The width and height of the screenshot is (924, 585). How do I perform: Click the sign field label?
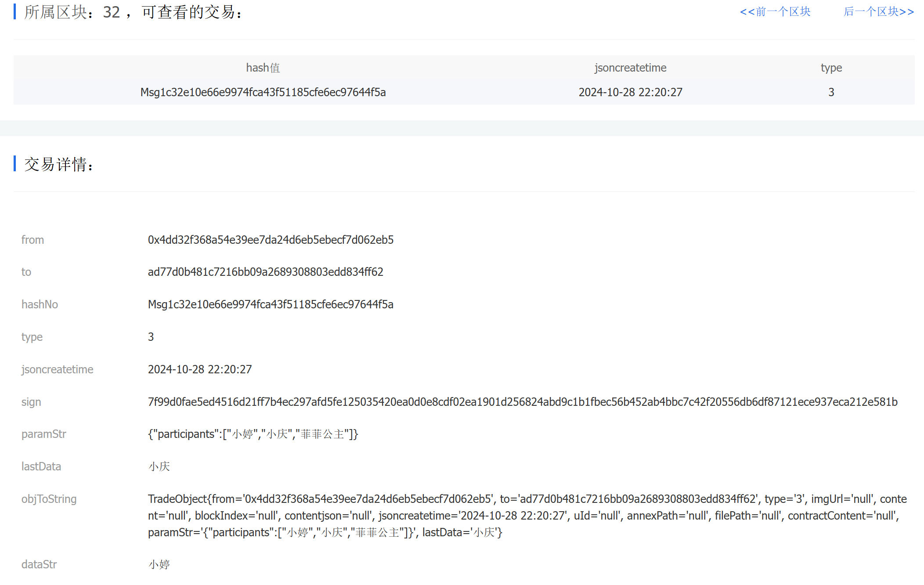tap(31, 402)
